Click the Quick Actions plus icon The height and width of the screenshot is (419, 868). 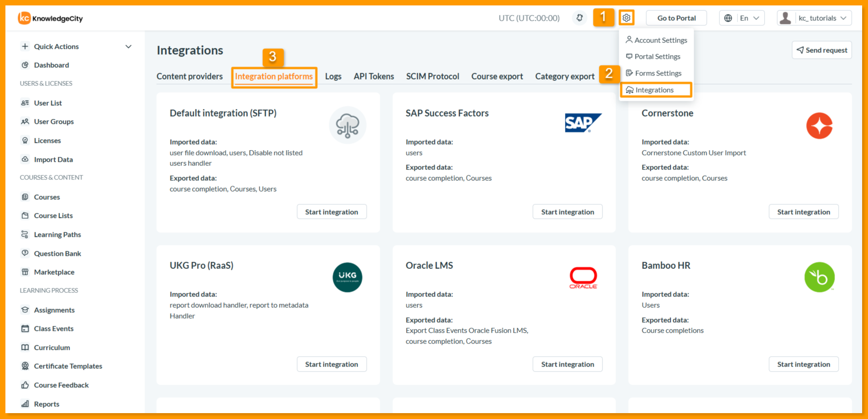(x=25, y=47)
